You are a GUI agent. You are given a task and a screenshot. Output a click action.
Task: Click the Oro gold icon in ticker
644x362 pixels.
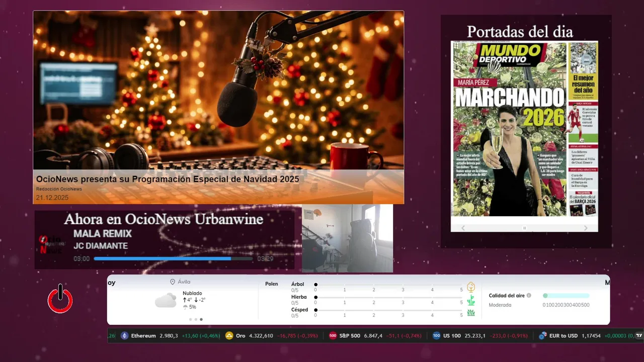[x=229, y=336]
